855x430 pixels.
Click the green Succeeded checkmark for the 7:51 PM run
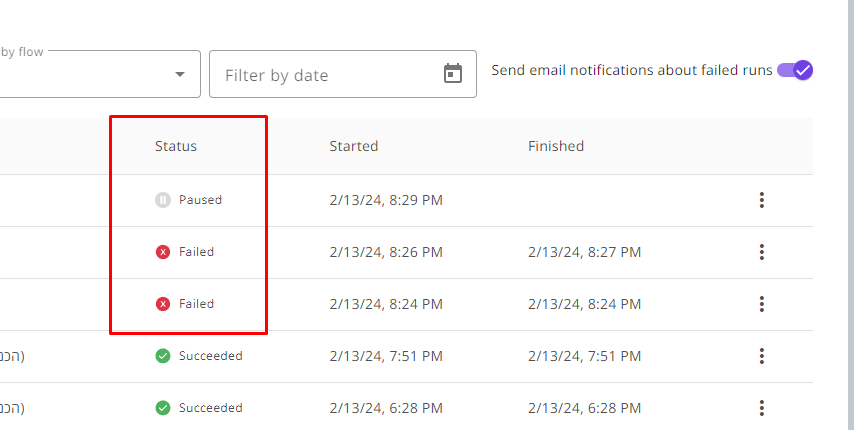pyautogui.click(x=162, y=356)
